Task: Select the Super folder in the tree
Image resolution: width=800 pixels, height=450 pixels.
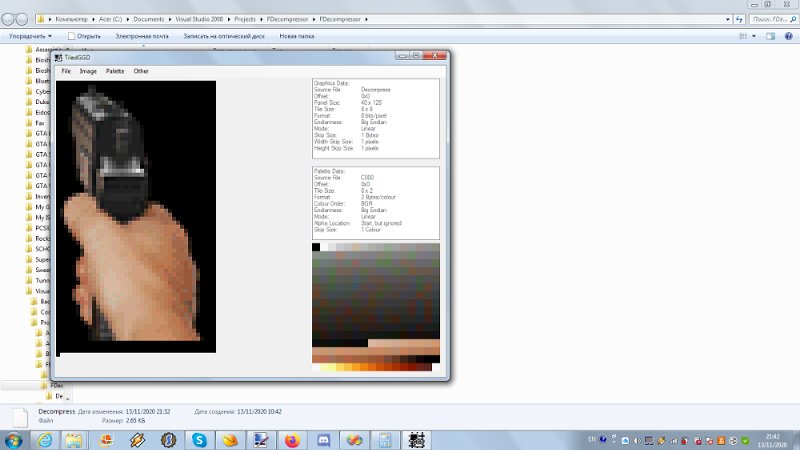Action: point(38,260)
